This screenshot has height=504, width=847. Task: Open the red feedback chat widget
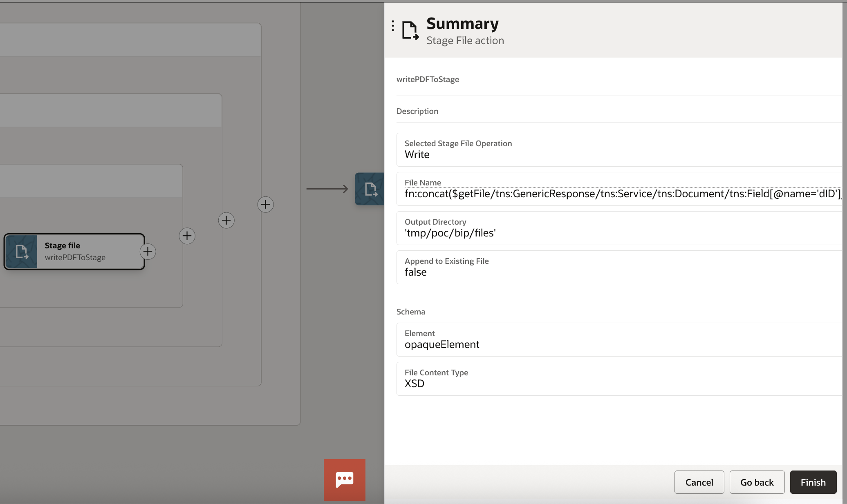coord(344,480)
